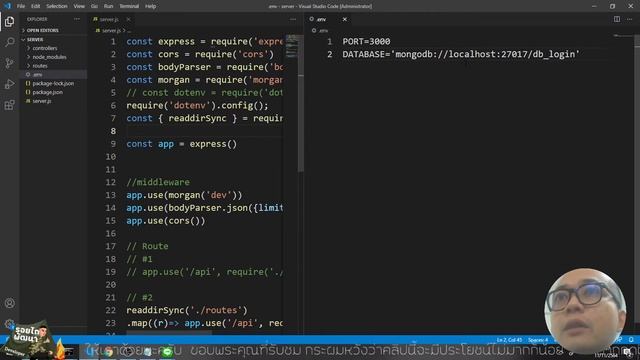Click readdirSync('./routes') line
This screenshot has height=360, width=640.
[x=187, y=310]
